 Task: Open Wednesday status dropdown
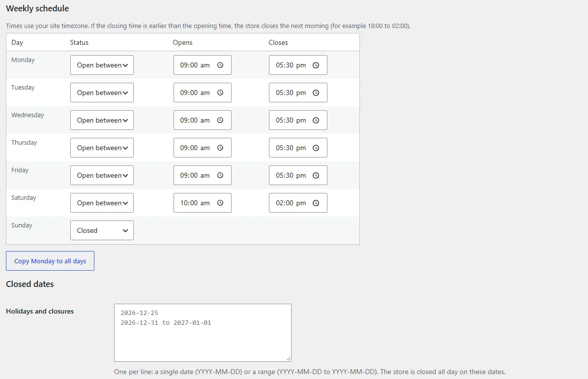click(102, 120)
